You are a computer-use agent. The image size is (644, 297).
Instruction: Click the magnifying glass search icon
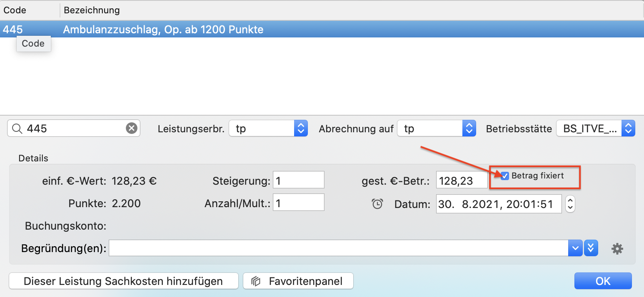coord(17,129)
